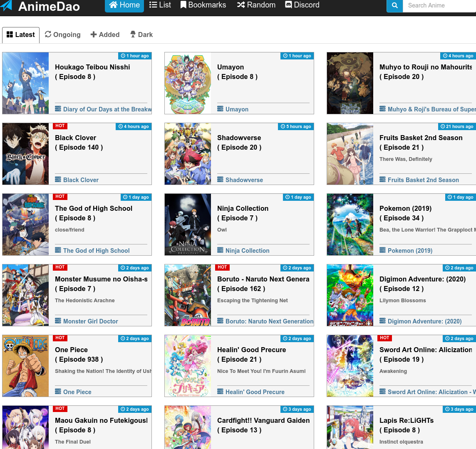The height and width of the screenshot is (449, 476).
Task: Open Sword Art Online: Alicization series link
Action: click(431, 392)
